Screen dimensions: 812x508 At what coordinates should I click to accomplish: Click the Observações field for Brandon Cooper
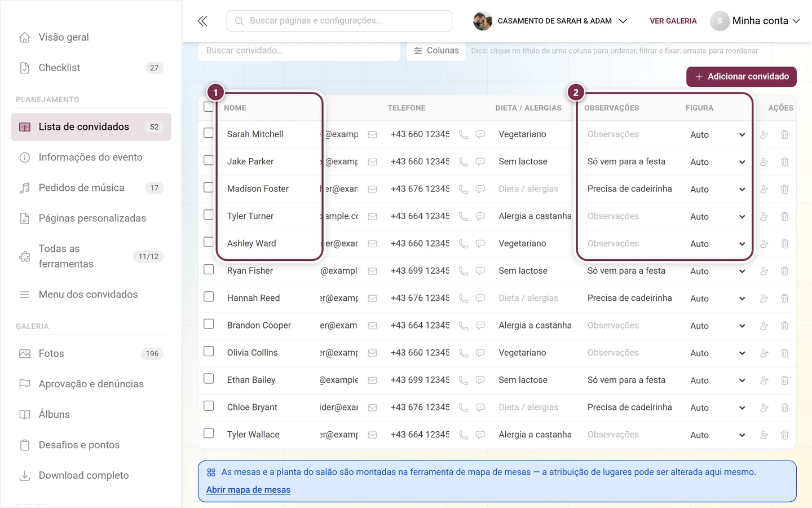(x=632, y=326)
